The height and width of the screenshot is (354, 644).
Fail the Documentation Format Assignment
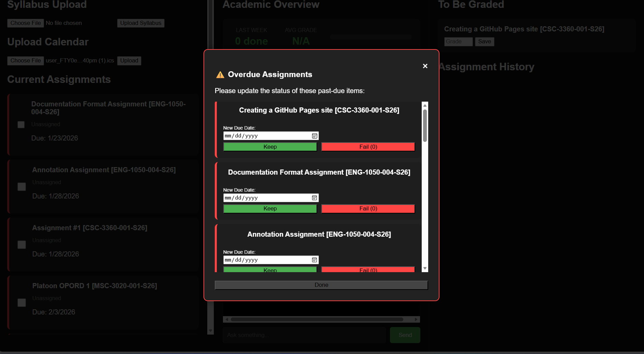[x=368, y=209]
